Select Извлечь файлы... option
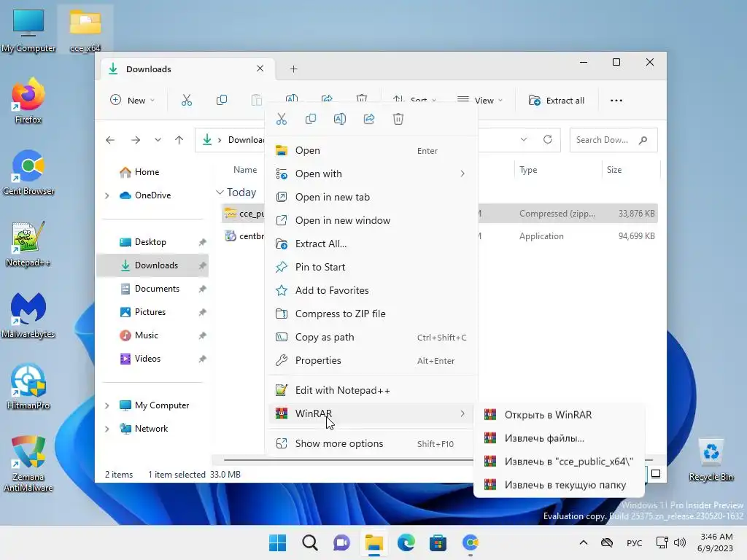The height and width of the screenshot is (560, 747). 560,438
